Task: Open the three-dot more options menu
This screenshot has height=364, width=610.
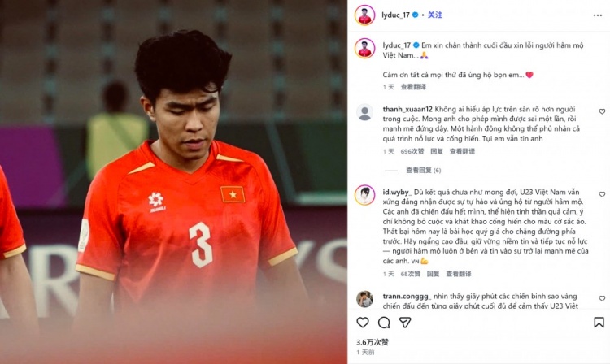Action: pos(598,15)
